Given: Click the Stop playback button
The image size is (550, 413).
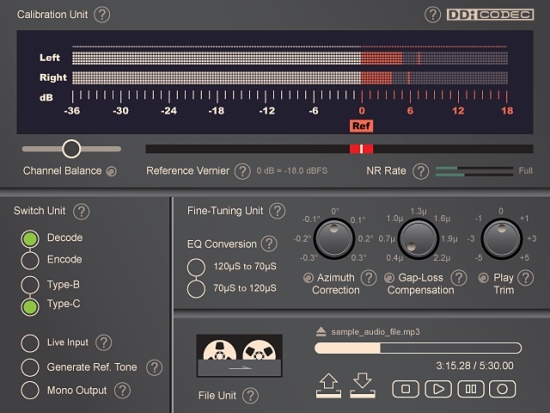Looking at the screenshot, I should [x=405, y=389].
